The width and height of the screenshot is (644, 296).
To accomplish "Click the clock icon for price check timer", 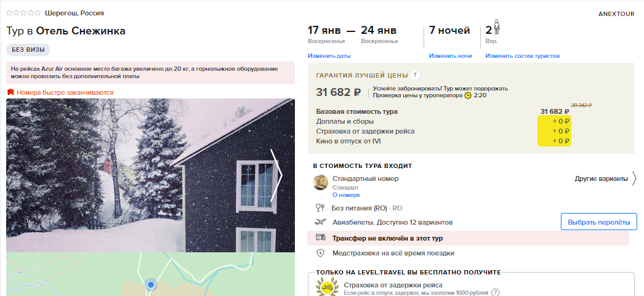I will [x=468, y=95].
